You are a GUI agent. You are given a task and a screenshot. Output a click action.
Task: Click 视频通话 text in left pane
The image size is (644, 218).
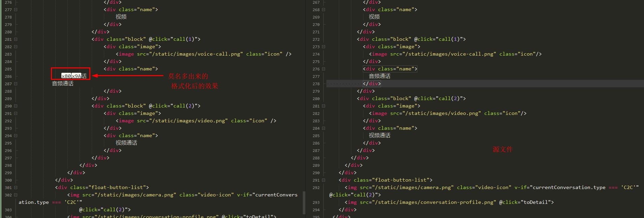tap(126, 143)
